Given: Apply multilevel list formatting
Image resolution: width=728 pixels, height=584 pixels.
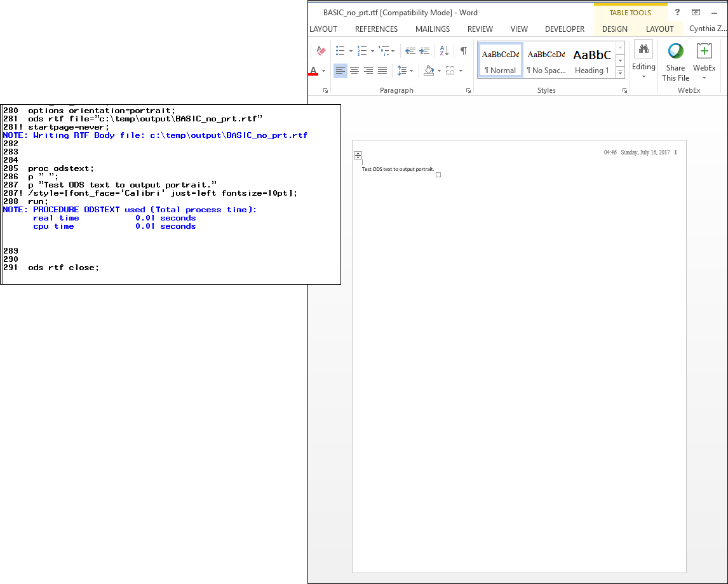Looking at the screenshot, I should point(384,51).
